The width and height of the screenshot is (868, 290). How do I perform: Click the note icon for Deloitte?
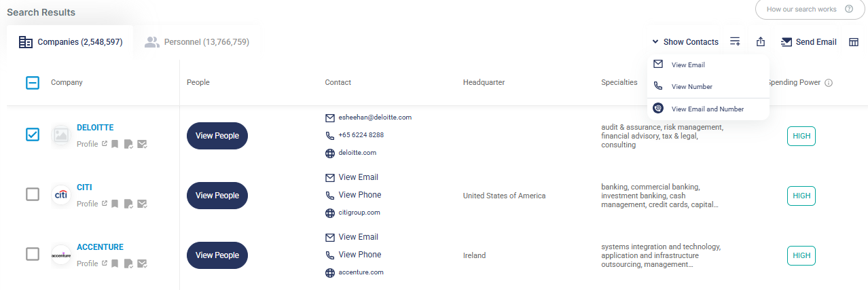(128, 144)
